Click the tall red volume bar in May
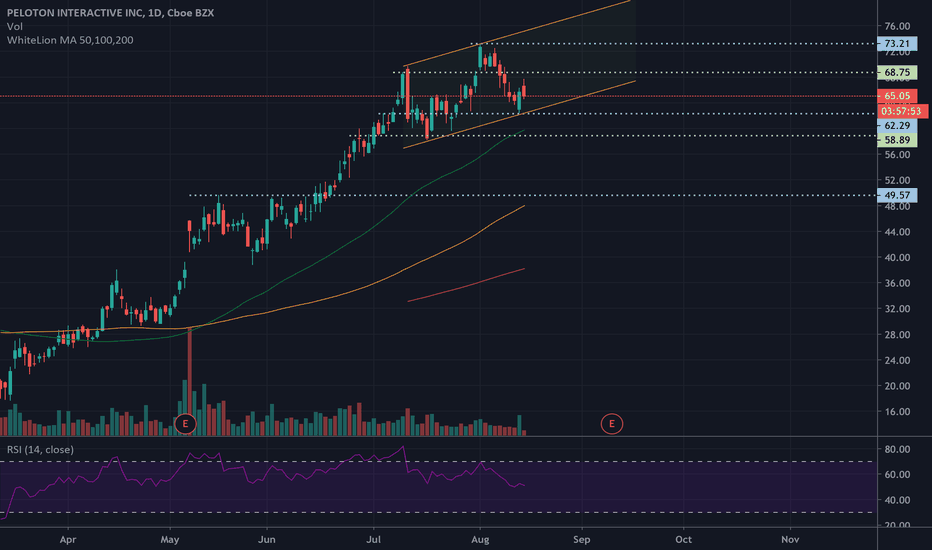This screenshot has width=932, height=550. 190,381
